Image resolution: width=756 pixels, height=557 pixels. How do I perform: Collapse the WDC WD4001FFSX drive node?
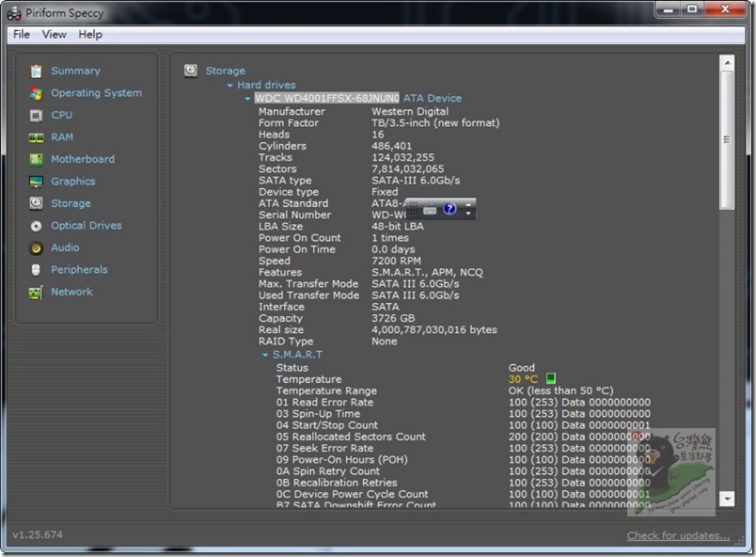tap(247, 99)
